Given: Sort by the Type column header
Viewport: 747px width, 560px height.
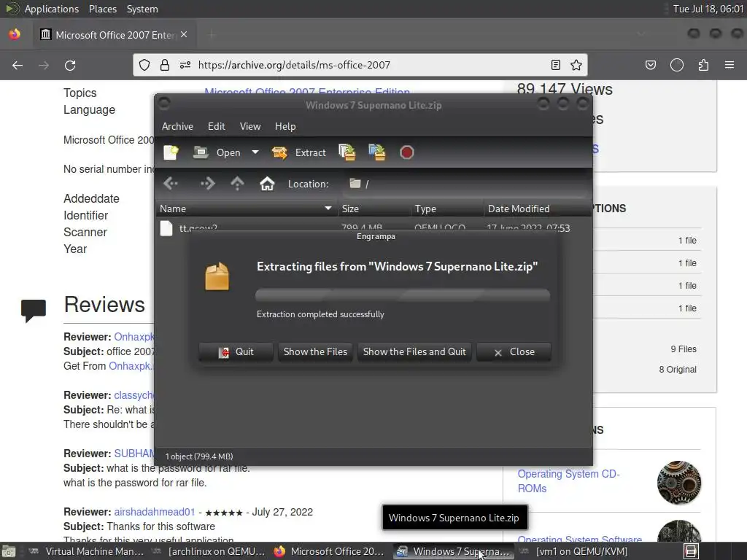Looking at the screenshot, I should (x=447, y=209).
